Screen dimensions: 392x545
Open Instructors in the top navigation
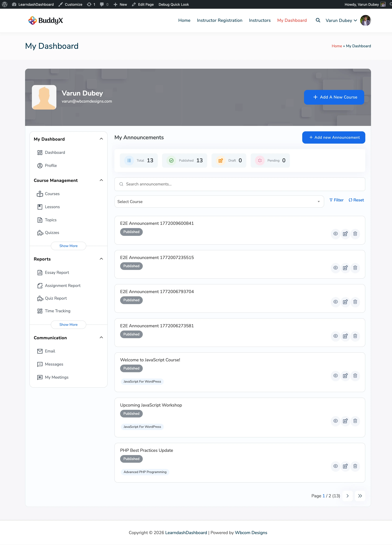pyautogui.click(x=260, y=20)
